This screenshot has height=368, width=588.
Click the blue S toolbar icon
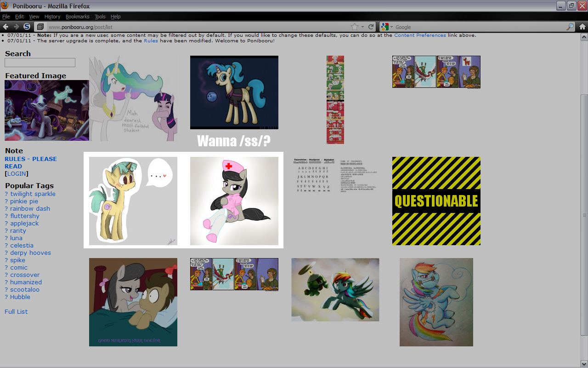pos(27,27)
